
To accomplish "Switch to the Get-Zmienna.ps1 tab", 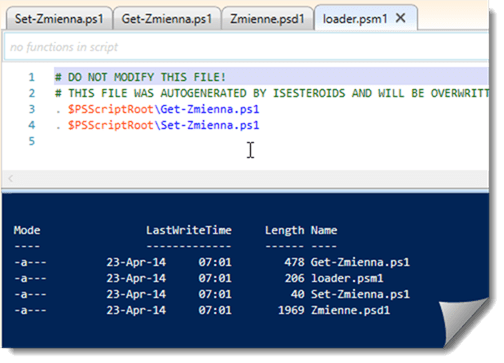I will pos(167,19).
